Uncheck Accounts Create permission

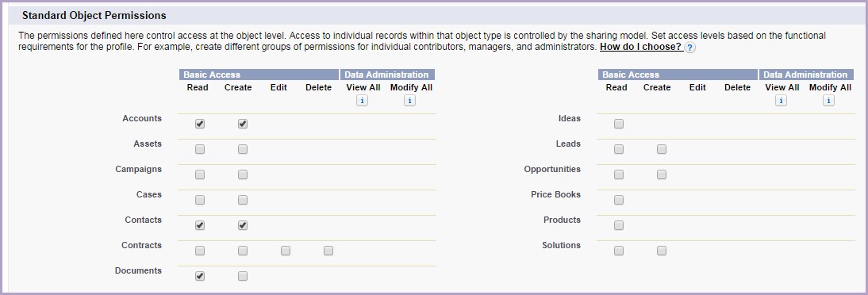[x=243, y=124]
